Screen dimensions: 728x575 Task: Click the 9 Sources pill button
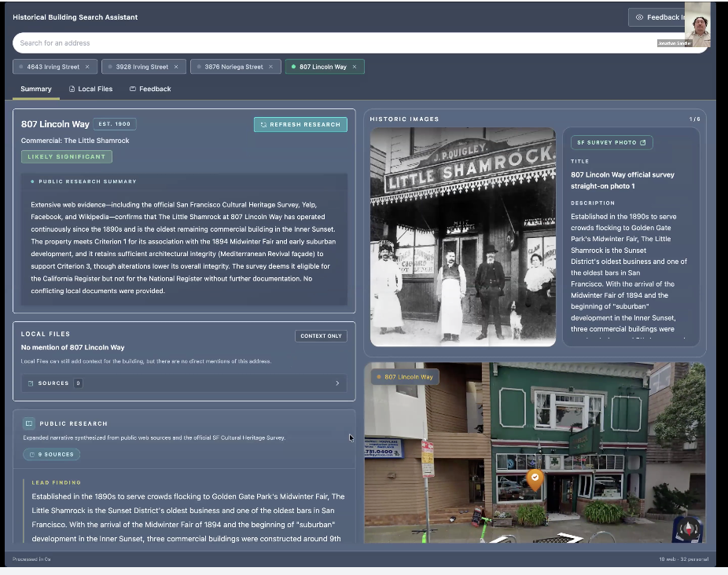coord(52,454)
